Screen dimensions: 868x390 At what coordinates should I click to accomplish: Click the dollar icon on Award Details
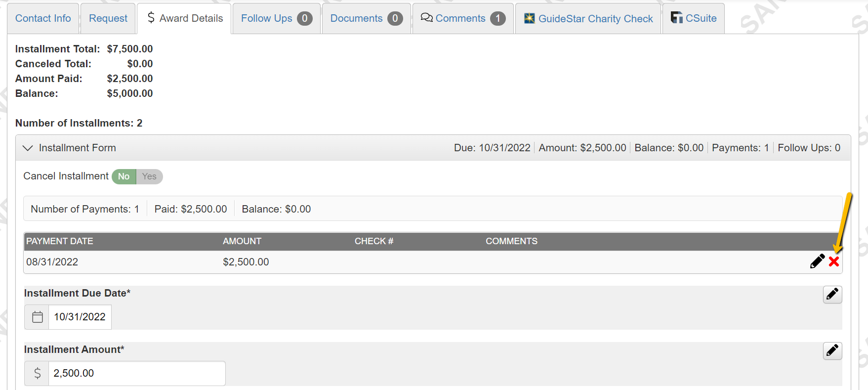click(x=151, y=18)
